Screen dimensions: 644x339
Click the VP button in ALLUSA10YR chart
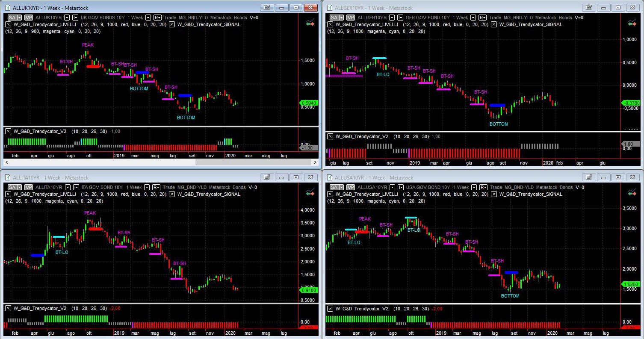[351, 187]
